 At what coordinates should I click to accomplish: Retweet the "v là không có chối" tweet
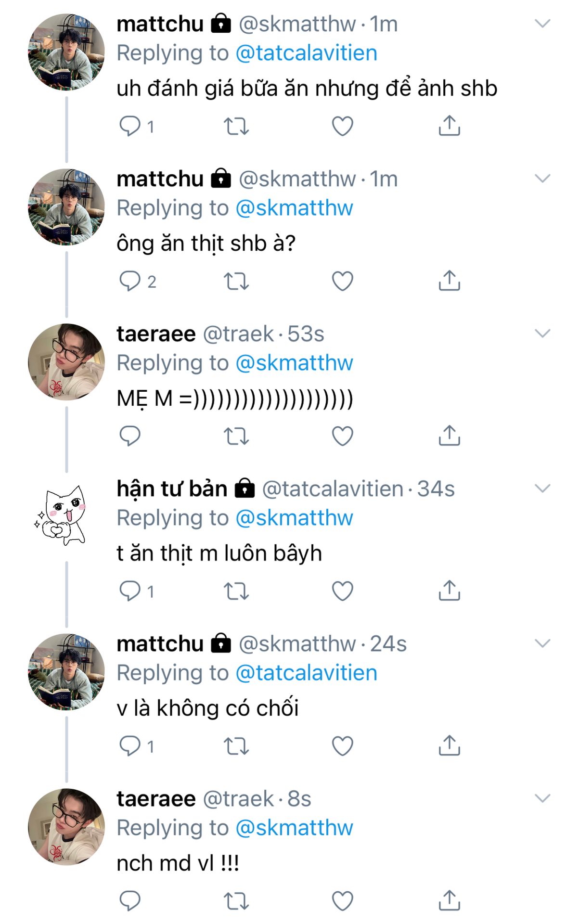coord(236,746)
